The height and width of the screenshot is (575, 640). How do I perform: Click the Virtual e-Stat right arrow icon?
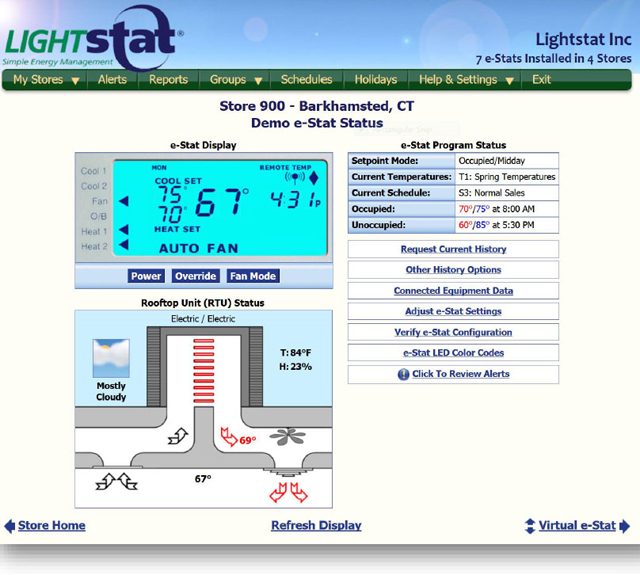coord(624,526)
